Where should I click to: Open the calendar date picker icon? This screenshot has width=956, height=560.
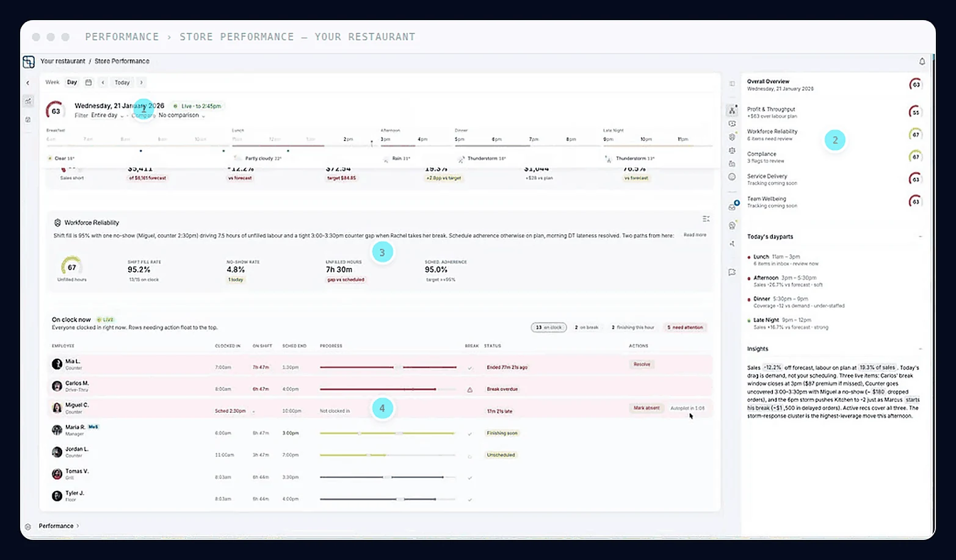(89, 82)
